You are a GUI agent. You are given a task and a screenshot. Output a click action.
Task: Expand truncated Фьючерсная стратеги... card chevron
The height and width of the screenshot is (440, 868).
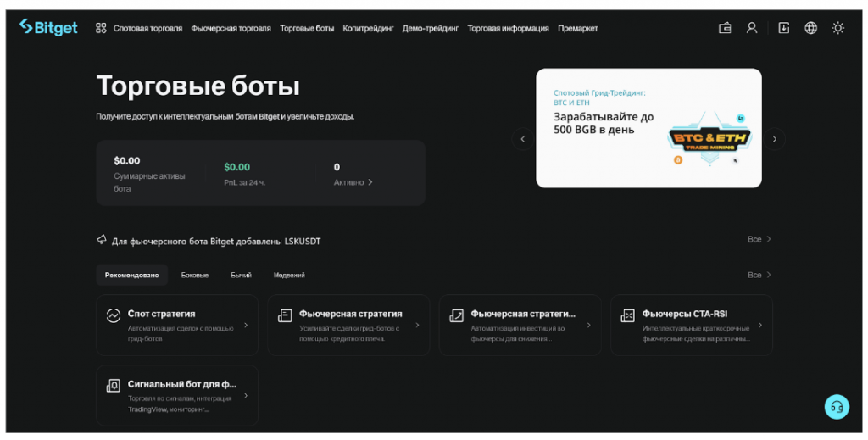click(588, 325)
